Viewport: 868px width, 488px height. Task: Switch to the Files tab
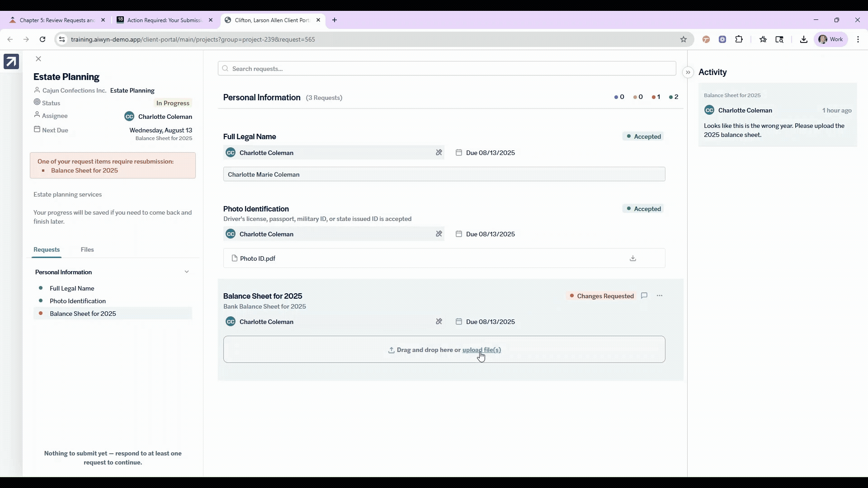[87, 249]
